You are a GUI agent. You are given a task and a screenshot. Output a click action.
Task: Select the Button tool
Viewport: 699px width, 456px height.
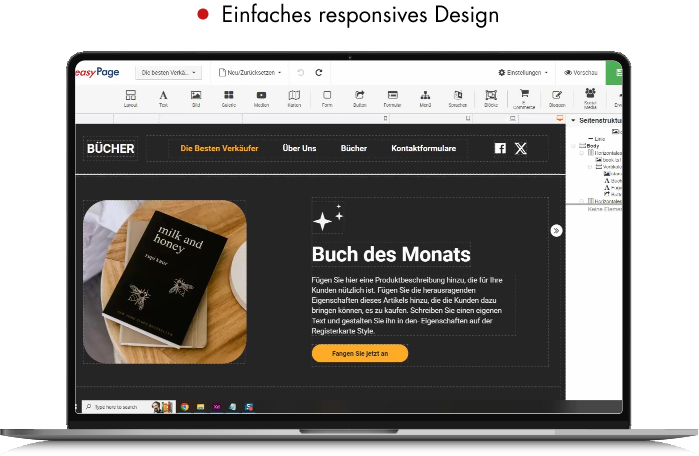coord(360,99)
